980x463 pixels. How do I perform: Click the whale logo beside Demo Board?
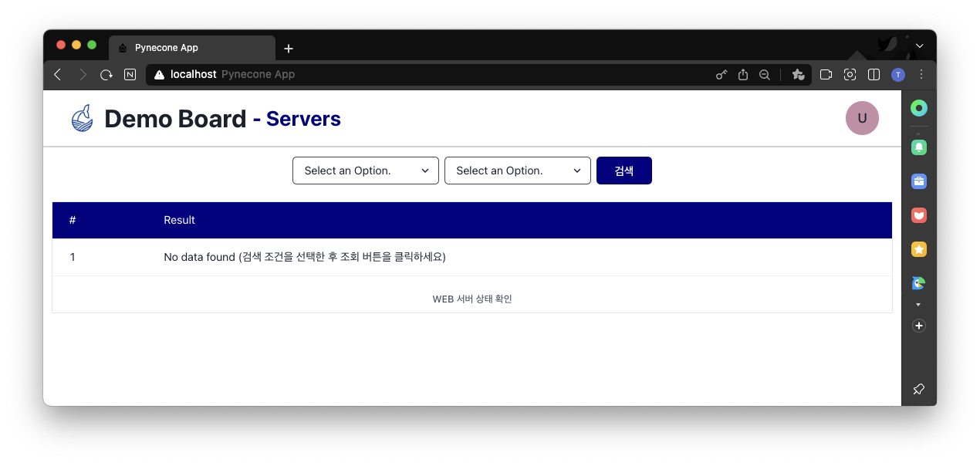pos(82,118)
